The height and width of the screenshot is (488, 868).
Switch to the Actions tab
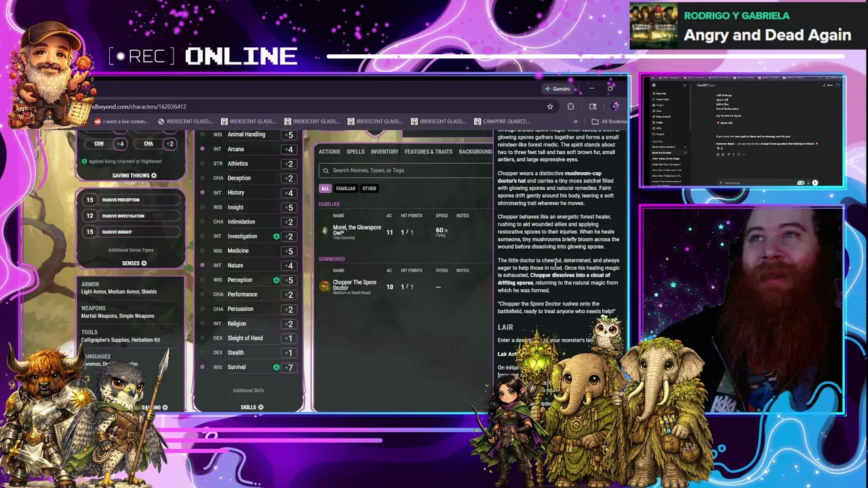(x=330, y=152)
